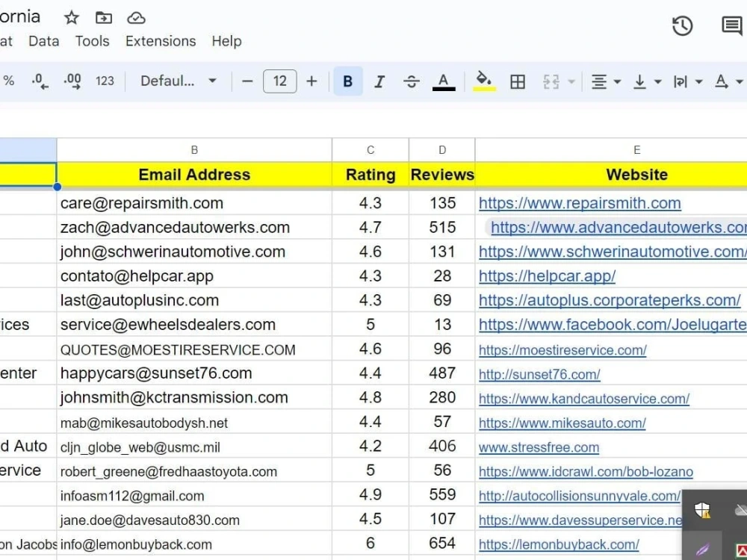Open version history clock icon
The height and width of the screenshot is (560, 747).
click(682, 25)
